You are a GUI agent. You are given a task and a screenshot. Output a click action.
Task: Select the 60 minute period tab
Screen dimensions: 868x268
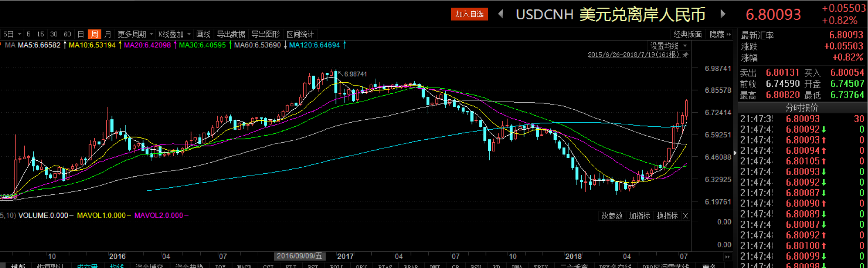(67, 34)
